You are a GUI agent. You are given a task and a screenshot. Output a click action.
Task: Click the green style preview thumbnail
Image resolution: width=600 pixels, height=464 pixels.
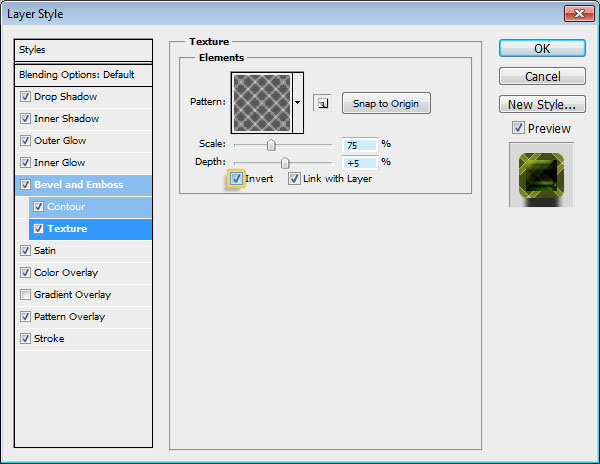541,173
